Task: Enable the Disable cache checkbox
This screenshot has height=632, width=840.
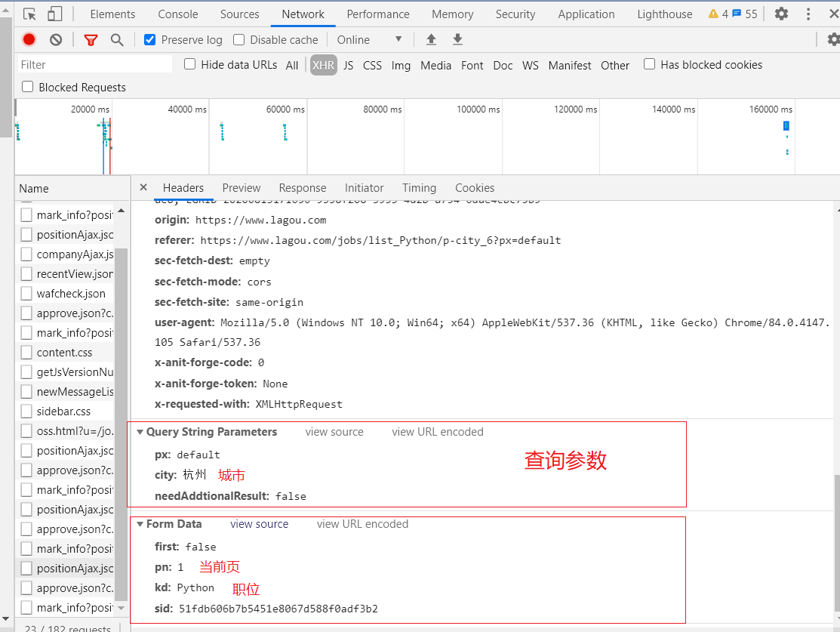Action: [x=239, y=40]
